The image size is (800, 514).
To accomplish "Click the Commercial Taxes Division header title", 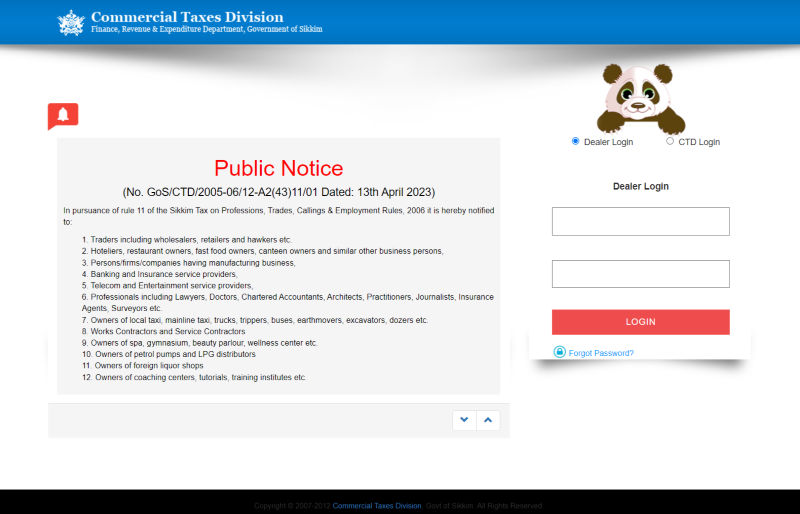I will tap(187, 17).
